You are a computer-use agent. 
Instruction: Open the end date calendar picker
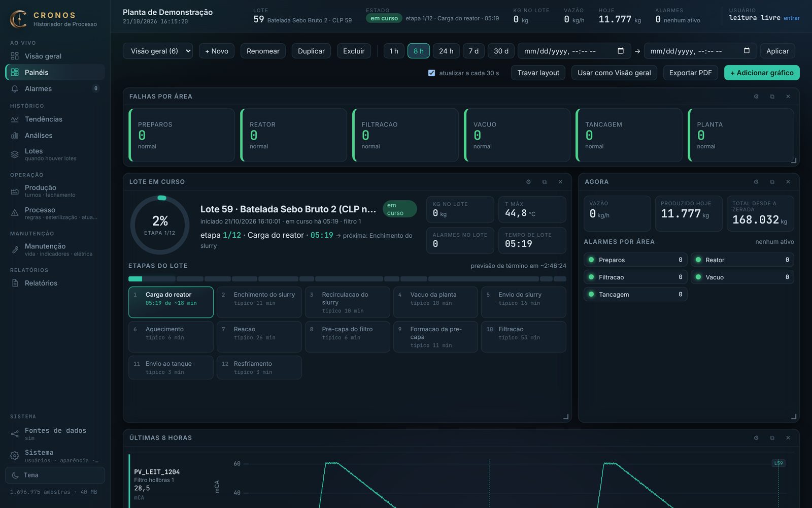pos(747,51)
